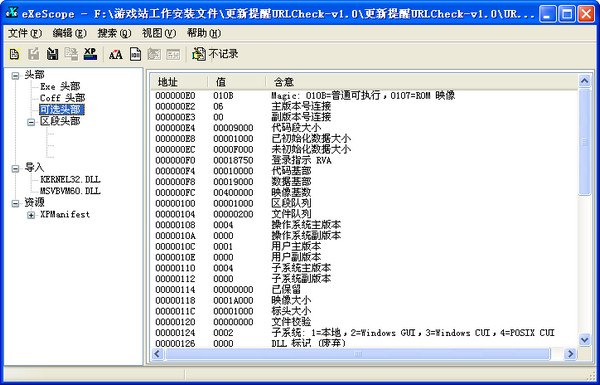Viewport: 600px width, 385px height.
Task: Click the 不记录 logging icon
Action: coord(199,54)
